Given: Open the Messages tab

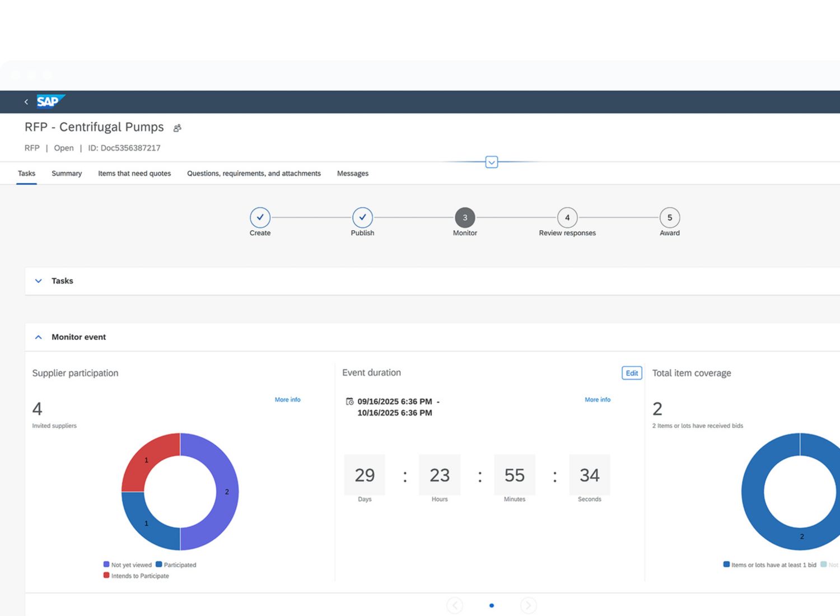Looking at the screenshot, I should click(352, 174).
